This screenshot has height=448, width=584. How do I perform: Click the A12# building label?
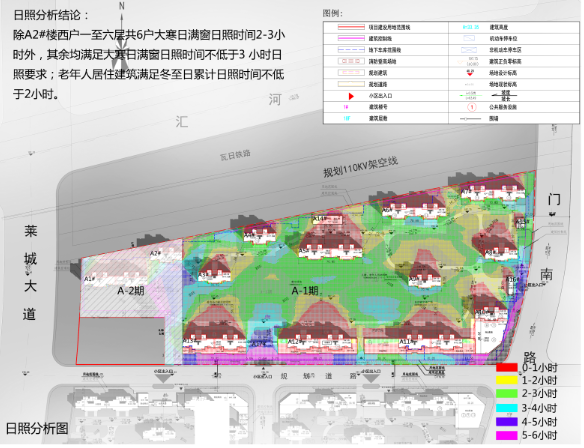tap(294, 341)
